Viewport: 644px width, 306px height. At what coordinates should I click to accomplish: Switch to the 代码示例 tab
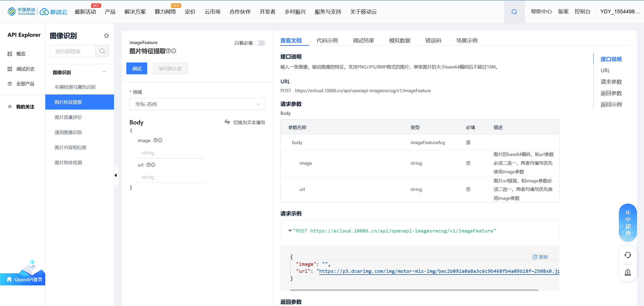click(327, 40)
